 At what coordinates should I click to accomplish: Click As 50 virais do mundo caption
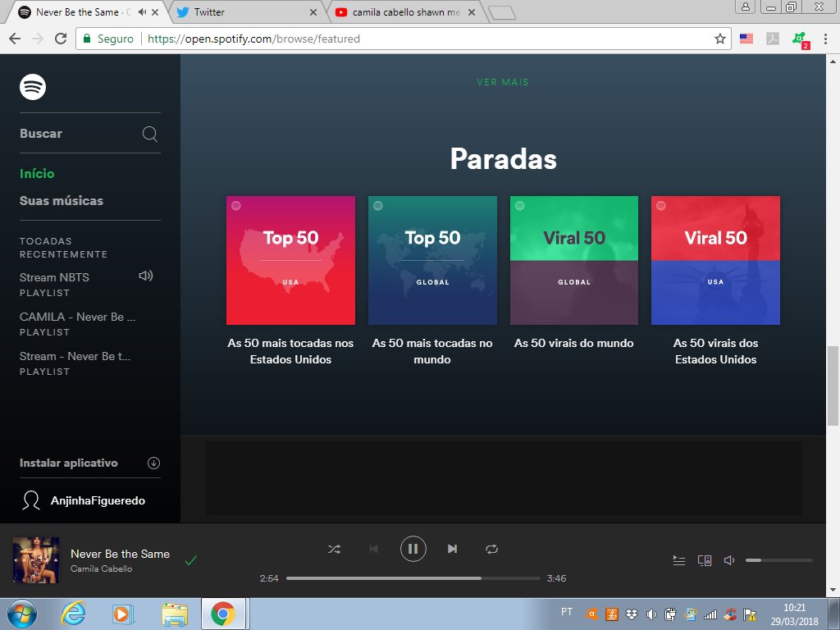point(573,344)
